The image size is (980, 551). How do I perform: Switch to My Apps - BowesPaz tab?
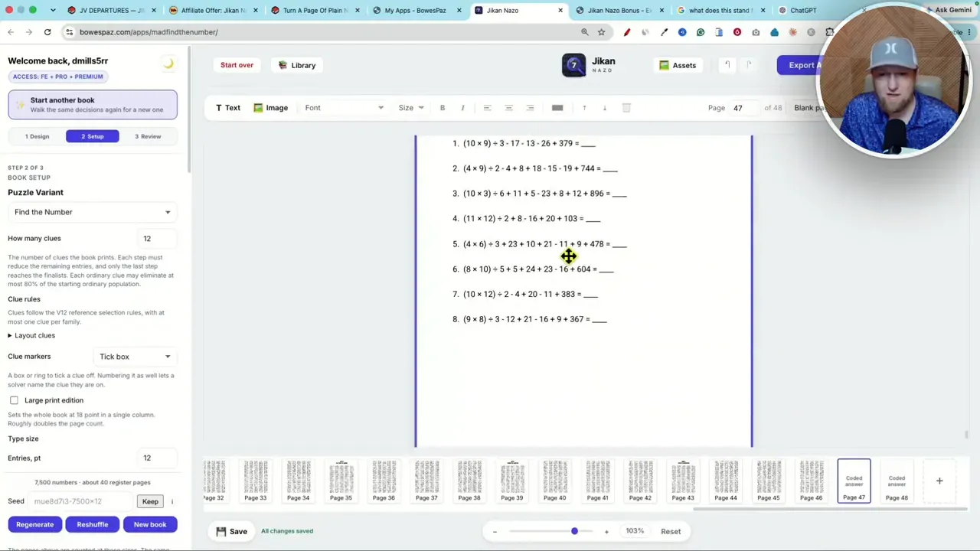[414, 11]
